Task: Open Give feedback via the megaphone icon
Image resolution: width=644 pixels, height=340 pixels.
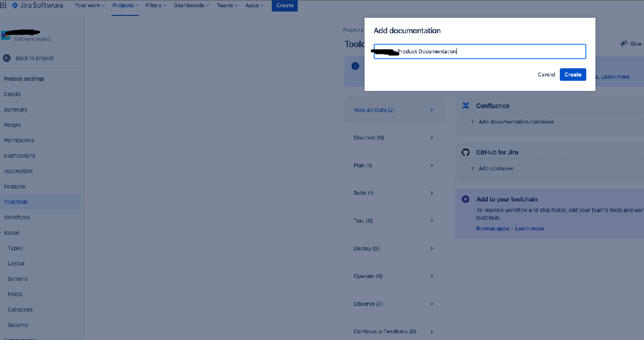Action: click(624, 43)
